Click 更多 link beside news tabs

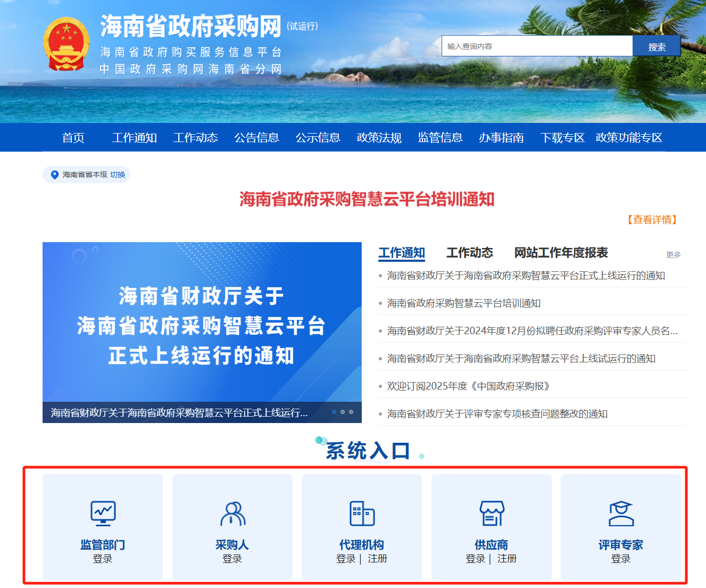pos(674,255)
